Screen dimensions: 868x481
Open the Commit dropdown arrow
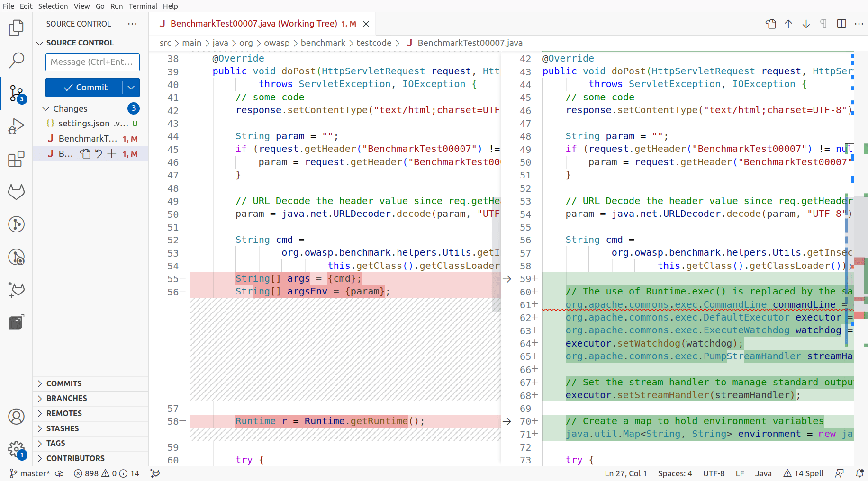[x=131, y=88]
